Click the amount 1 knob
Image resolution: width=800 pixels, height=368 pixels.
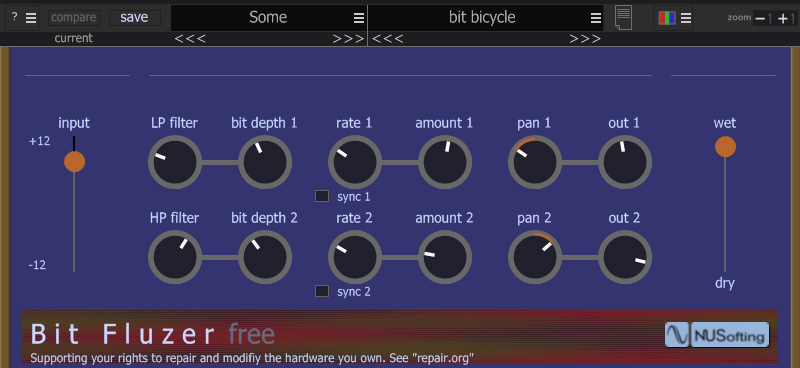(x=445, y=162)
